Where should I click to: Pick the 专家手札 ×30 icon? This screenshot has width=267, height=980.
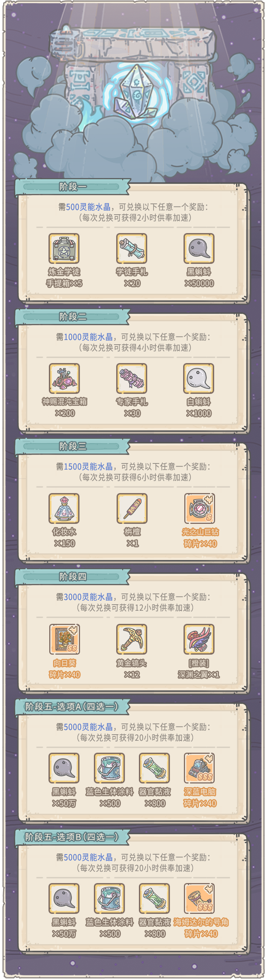pos(132,378)
